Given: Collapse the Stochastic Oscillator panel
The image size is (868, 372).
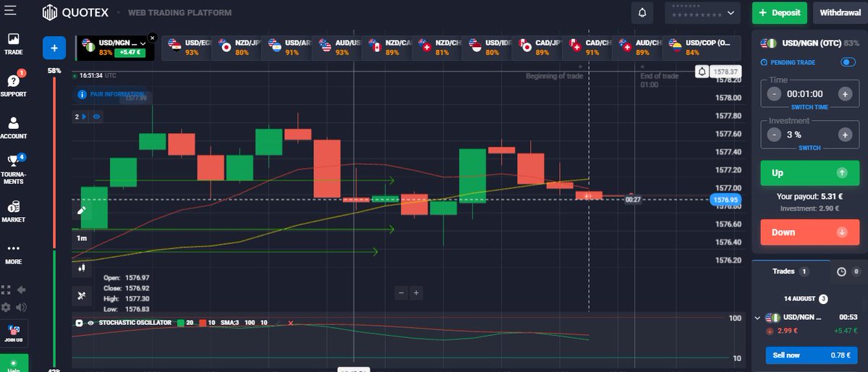Looking at the screenshot, I should point(80,323).
